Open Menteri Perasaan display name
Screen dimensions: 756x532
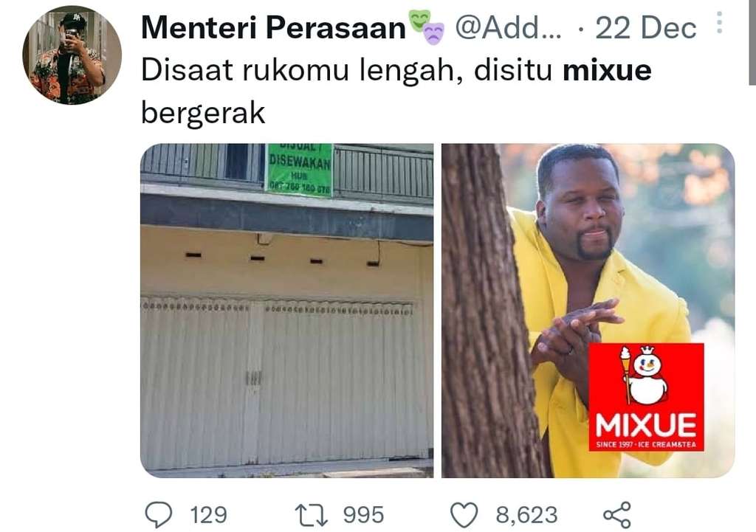[x=273, y=27]
